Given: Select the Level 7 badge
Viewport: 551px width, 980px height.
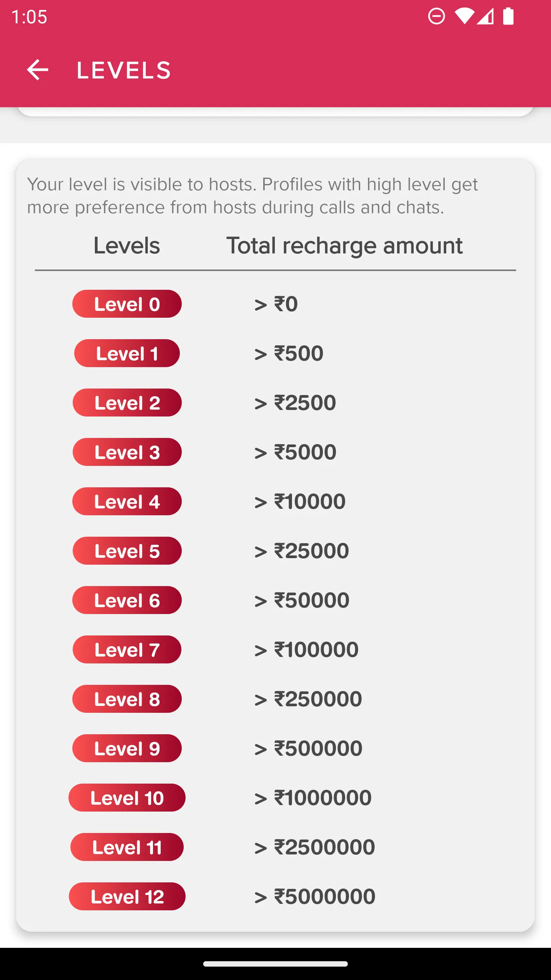Looking at the screenshot, I should coord(127,650).
